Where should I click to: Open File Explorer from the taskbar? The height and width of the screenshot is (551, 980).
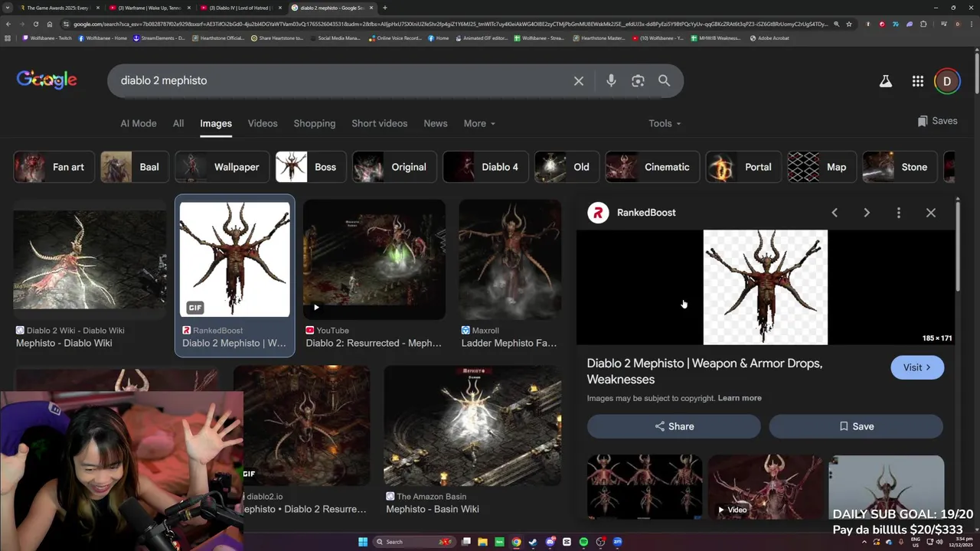pos(482,542)
